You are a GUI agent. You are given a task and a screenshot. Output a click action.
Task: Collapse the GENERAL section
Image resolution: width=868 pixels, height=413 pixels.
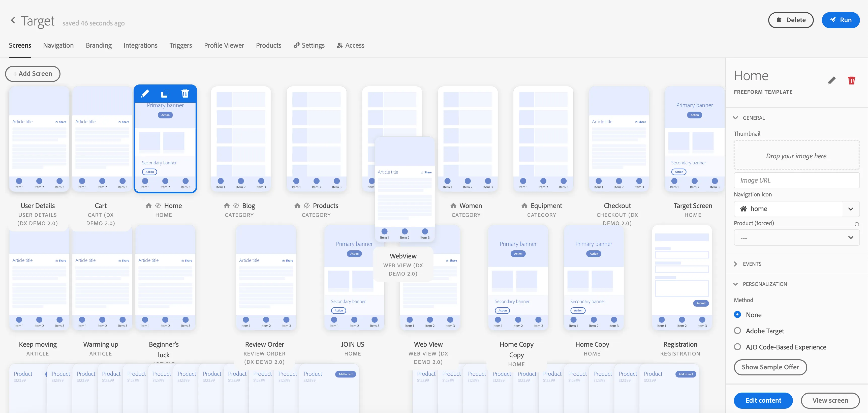735,118
